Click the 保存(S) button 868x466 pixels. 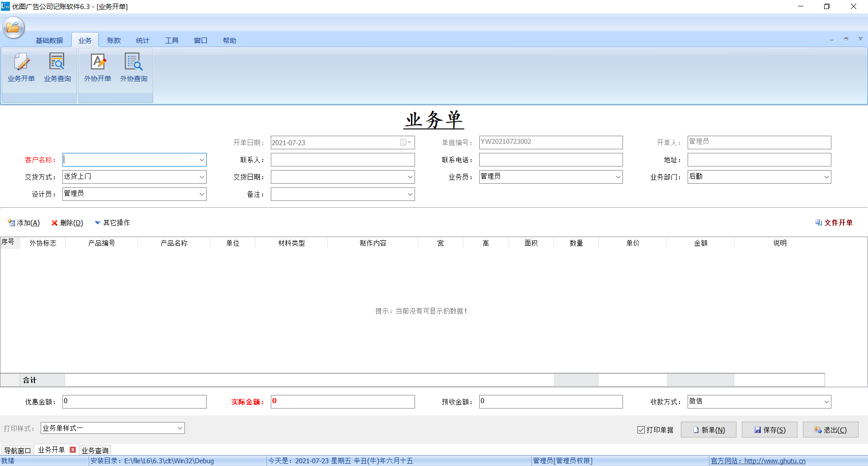pyautogui.click(x=769, y=430)
